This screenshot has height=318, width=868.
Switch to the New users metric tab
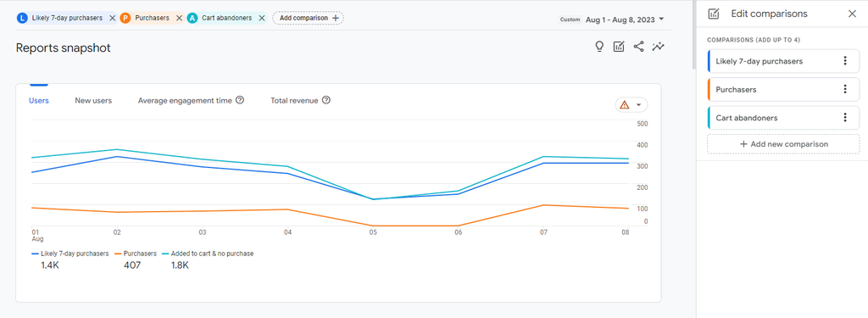click(x=93, y=101)
